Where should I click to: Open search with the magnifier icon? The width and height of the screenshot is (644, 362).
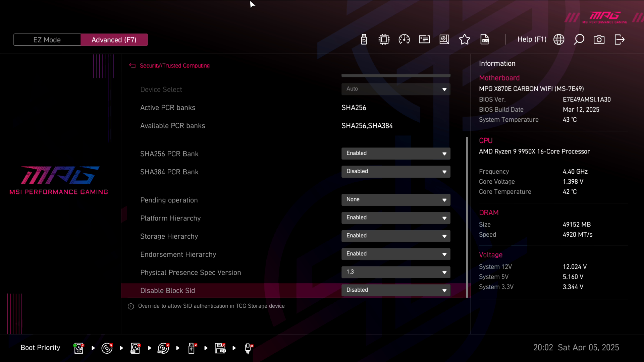579,40
